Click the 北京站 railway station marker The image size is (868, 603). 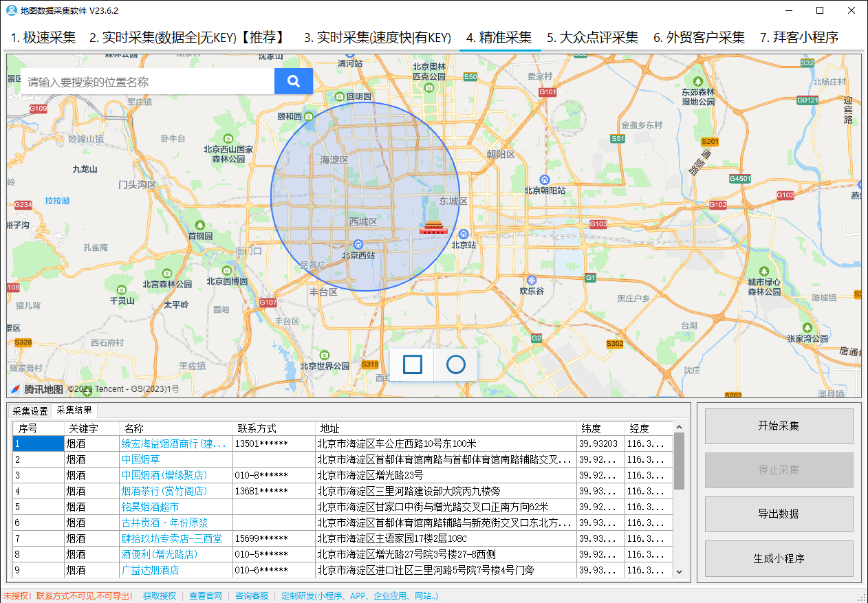tap(464, 234)
